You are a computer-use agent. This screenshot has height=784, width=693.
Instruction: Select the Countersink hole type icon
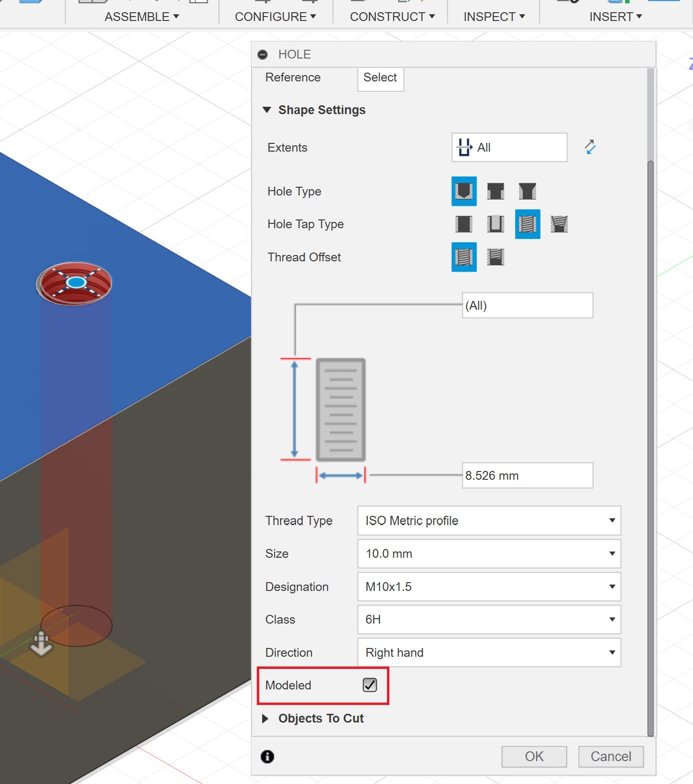[x=527, y=191]
